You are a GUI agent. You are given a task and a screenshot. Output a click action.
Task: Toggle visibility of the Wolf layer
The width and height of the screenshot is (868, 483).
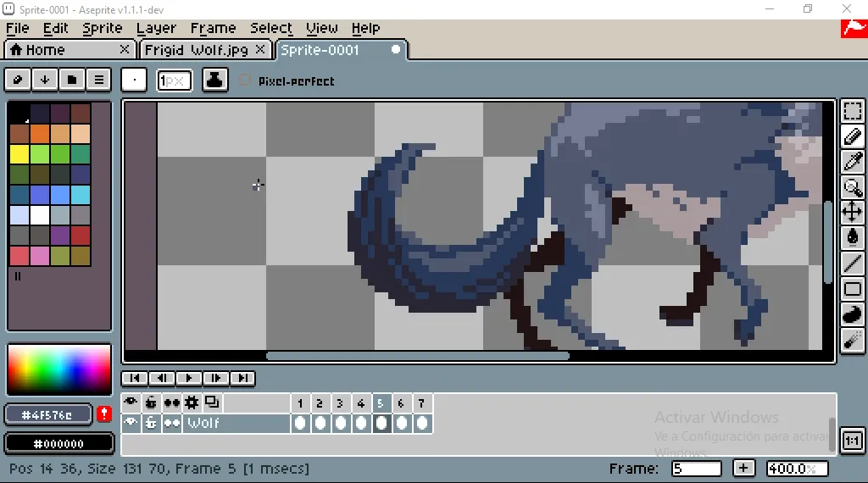tap(131, 423)
